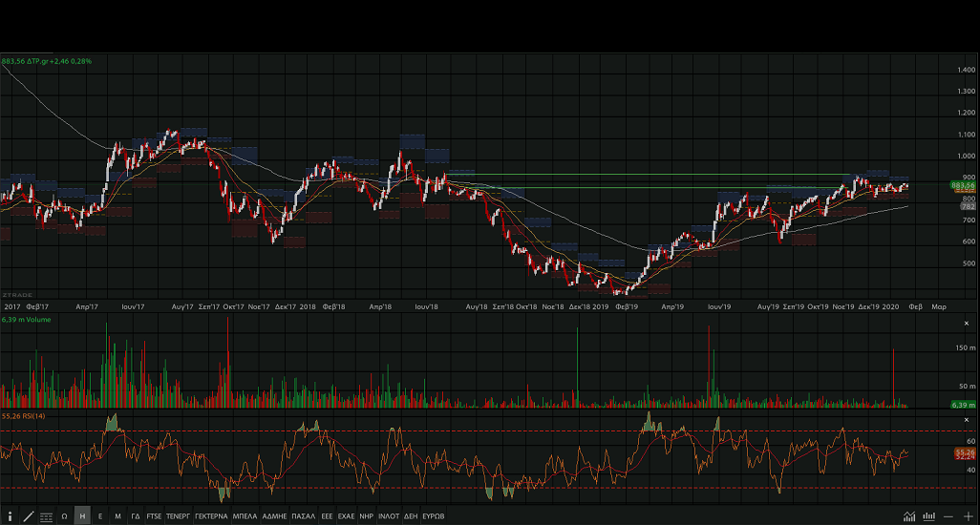Click the 883,56 ΔΤΡ.gr symbol label
Viewport: 980px width, 525px height.
(x=47, y=61)
